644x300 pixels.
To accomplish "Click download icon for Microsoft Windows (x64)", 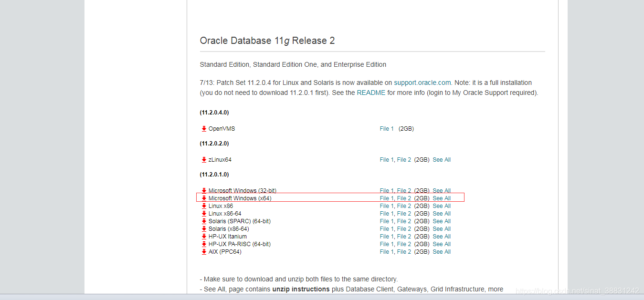I will click(204, 198).
